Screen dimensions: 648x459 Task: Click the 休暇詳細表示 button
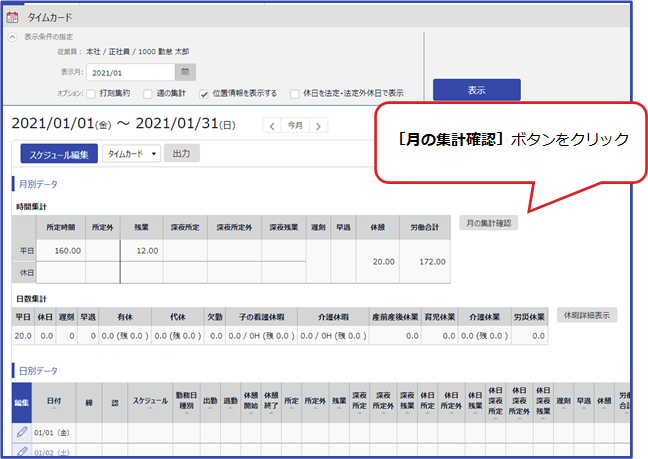click(586, 314)
